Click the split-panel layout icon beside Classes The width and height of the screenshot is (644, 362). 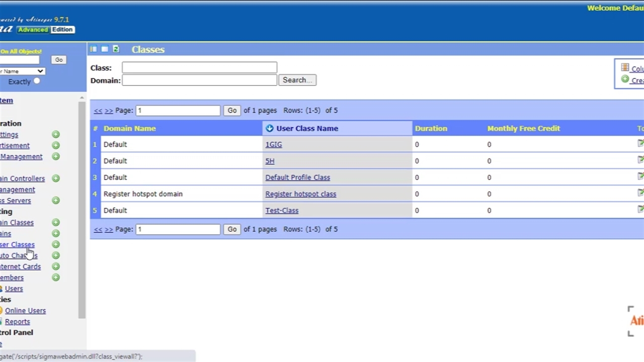click(93, 49)
